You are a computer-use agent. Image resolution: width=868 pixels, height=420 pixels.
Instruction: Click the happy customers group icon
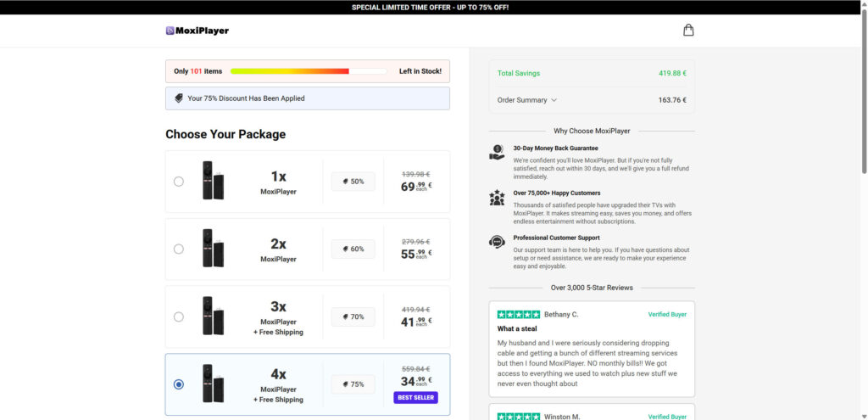click(x=497, y=198)
